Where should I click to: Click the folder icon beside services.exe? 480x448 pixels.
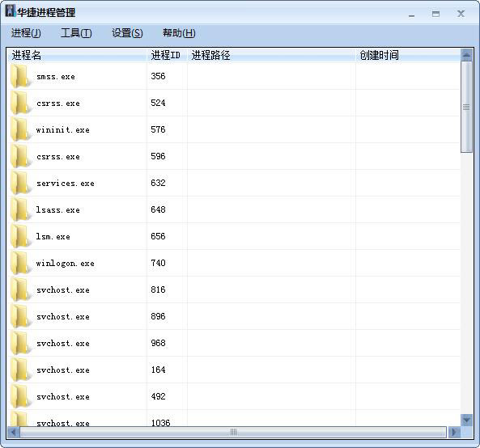tap(21, 183)
